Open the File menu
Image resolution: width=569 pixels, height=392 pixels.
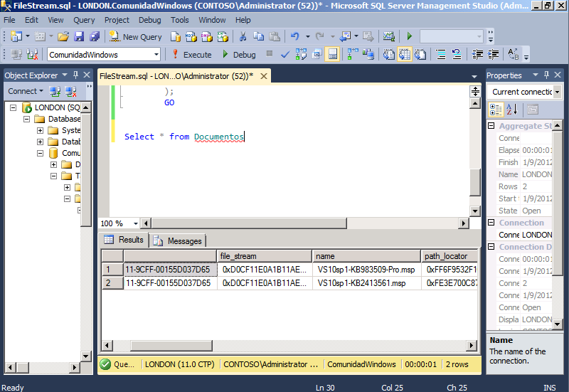[9, 20]
